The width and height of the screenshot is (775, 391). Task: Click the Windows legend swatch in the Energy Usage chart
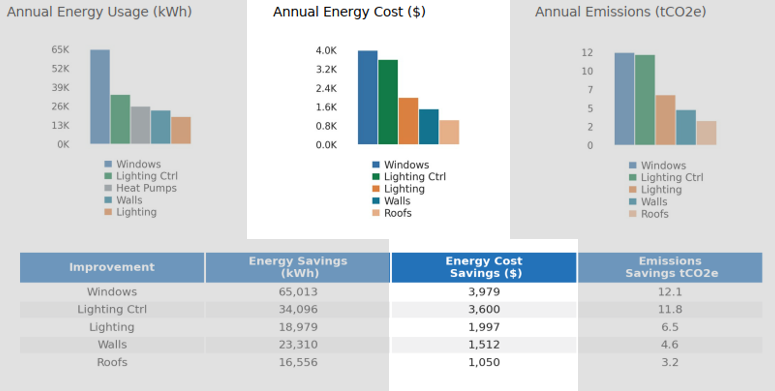pyautogui.click(x=108, y=164)
